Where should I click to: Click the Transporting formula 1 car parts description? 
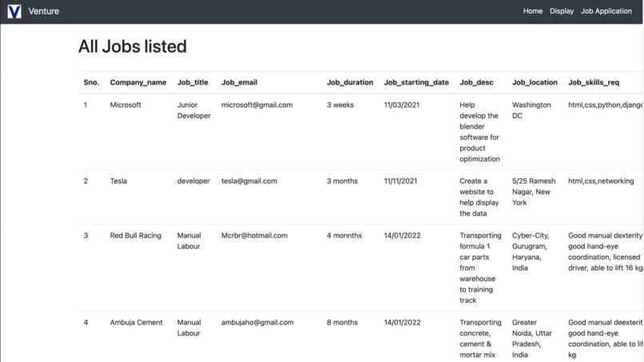[480, 268]
